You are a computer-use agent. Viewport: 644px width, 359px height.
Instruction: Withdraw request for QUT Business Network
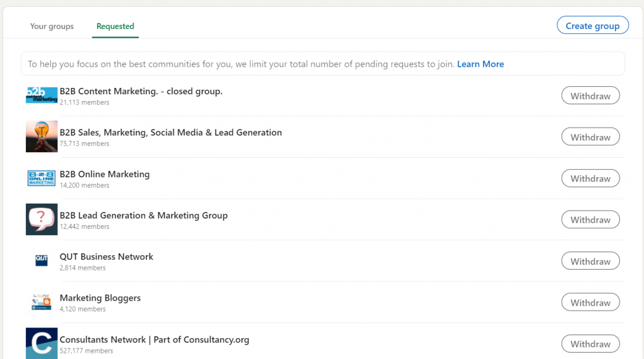[x=590, y=262]
